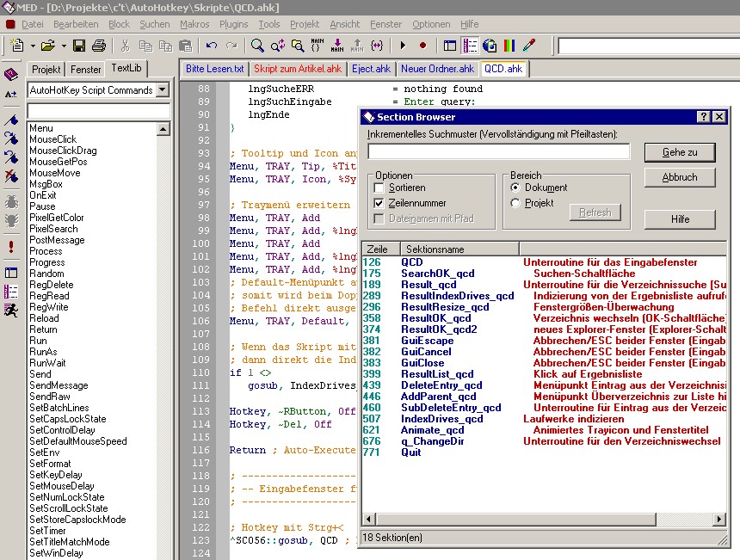Viewport: 740px width, 560px height.
Task: Click the Print icon in the toolbar
Action: [99, 46]
